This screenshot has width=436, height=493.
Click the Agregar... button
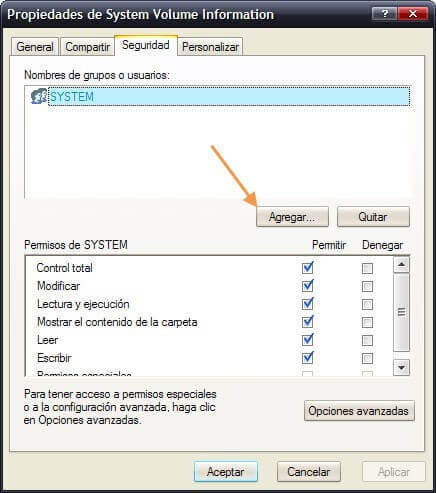point(292,217)
